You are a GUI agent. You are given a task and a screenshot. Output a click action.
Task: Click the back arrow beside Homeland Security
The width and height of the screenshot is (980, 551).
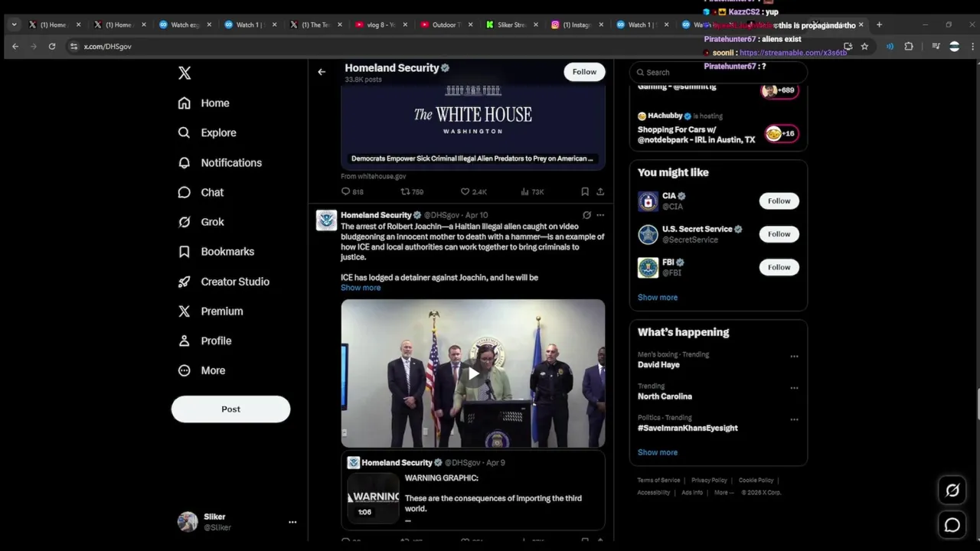[x=322, y=72]
